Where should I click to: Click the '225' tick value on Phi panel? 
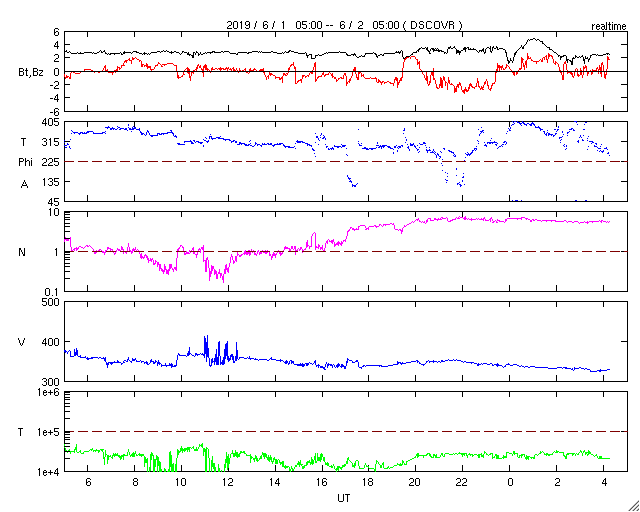click(x=51, y=162)
